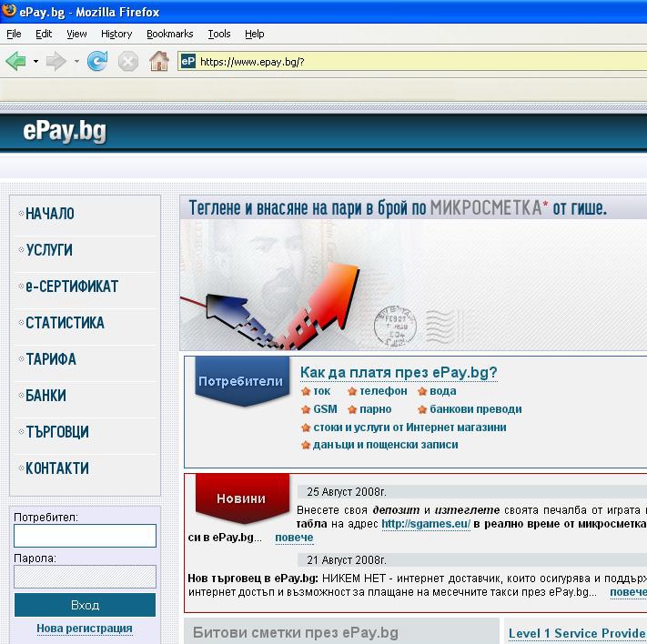Open СТАТИСТИКА in sidebar
Viewport: 647px width, 644px height.
[65, 323]
